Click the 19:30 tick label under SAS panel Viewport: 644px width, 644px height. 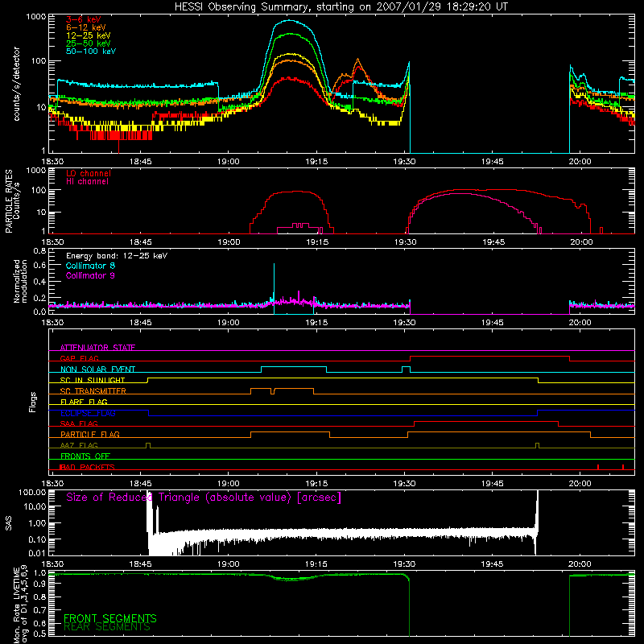[404, 564]
